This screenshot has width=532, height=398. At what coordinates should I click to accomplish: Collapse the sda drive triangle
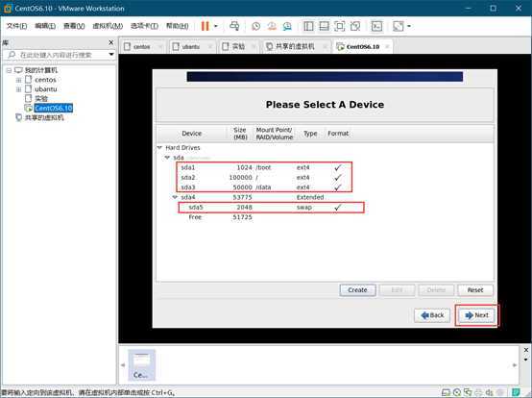point(167,158)
